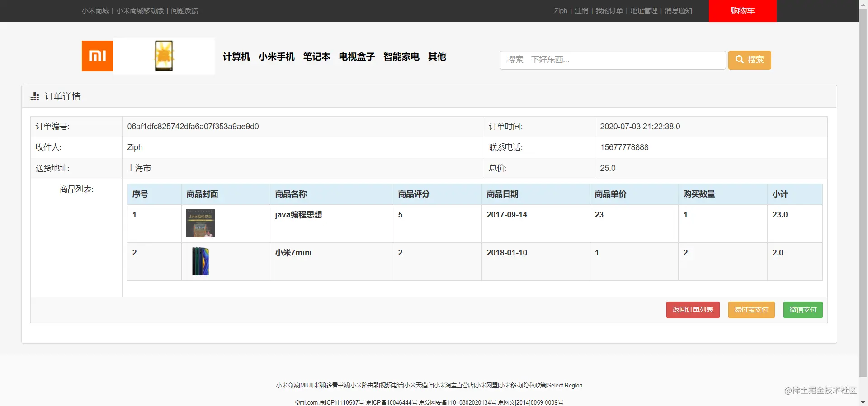This screenshot has height=406, width=868.
Task: Open the 问题反馈 feedback link
Action: pyautogui.click(x=184, y=11)
